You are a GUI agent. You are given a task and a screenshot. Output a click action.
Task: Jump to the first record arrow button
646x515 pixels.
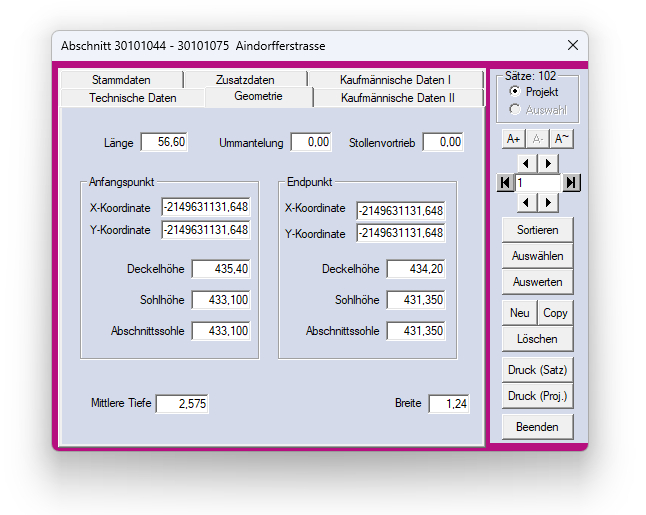coord(506,183)
